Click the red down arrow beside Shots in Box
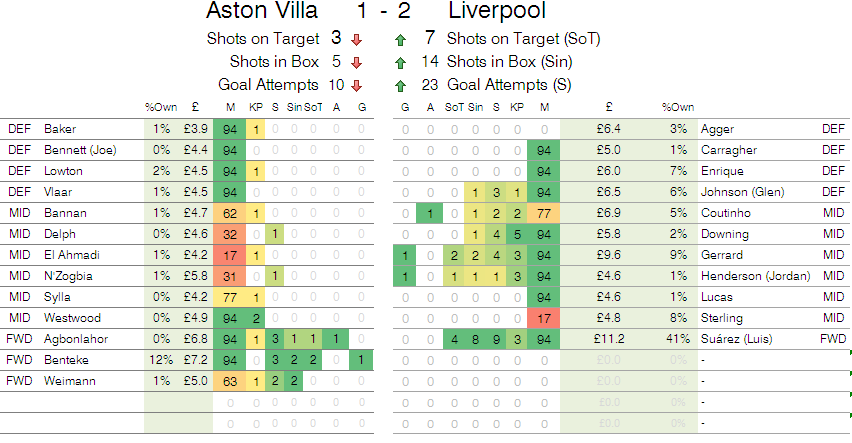 point(356,63)
